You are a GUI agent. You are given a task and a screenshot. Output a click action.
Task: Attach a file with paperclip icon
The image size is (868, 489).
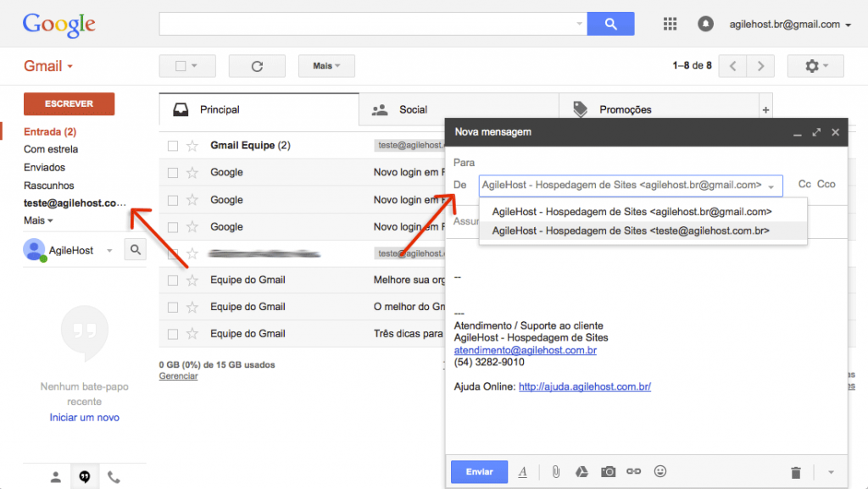pyautogui.click(x=556, y=472)
